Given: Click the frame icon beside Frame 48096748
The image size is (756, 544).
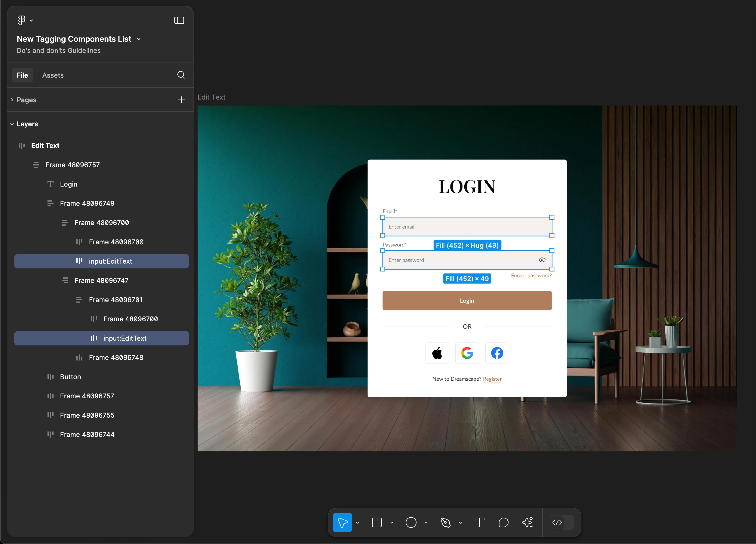Looking at the screenshot, I should [79, 358].
